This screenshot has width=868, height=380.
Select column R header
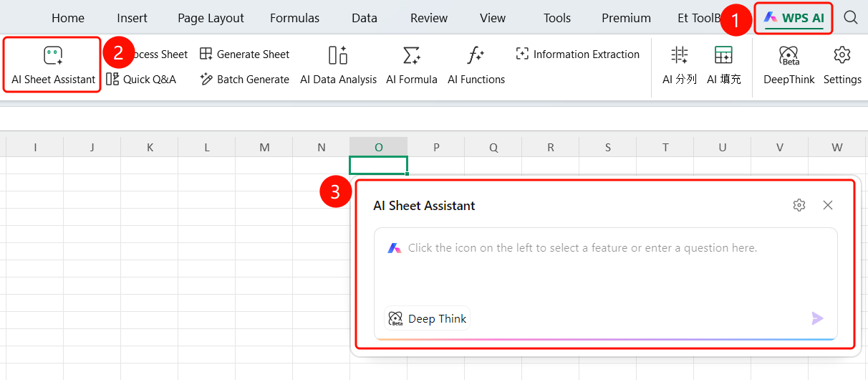551,147
